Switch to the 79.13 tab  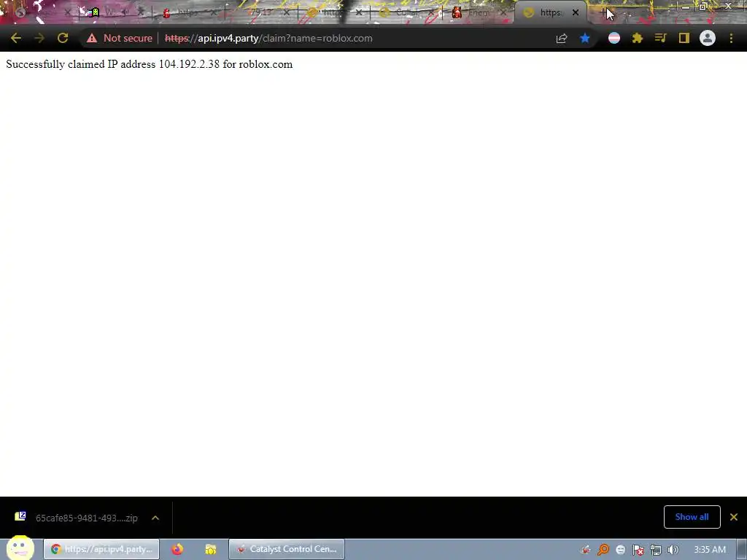(260, 13)
